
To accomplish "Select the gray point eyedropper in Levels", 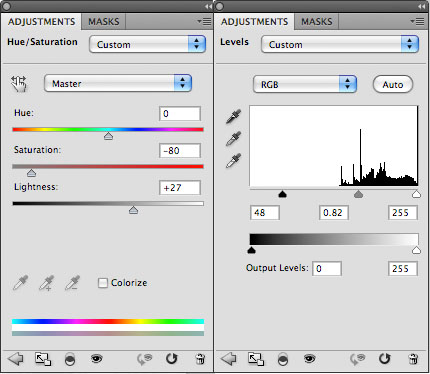I will coord(233,139).
